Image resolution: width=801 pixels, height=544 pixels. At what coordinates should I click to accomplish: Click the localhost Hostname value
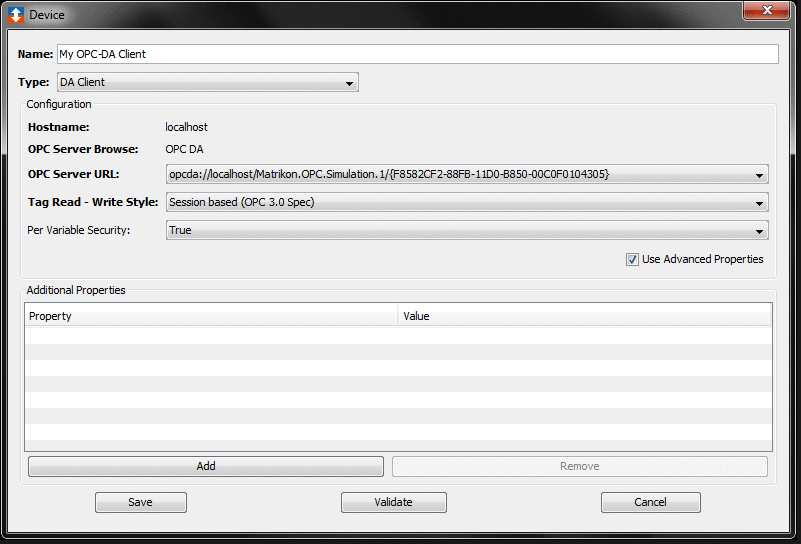click(187, 127)
